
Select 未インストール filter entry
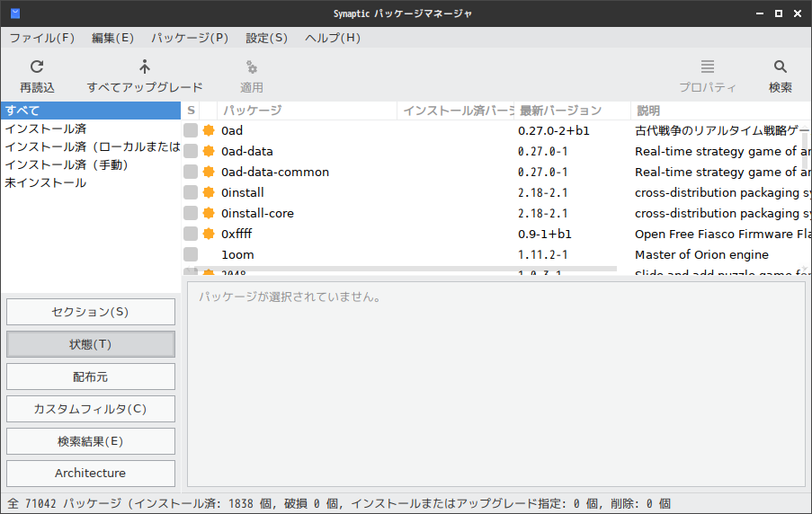click(x=91, y=183)
